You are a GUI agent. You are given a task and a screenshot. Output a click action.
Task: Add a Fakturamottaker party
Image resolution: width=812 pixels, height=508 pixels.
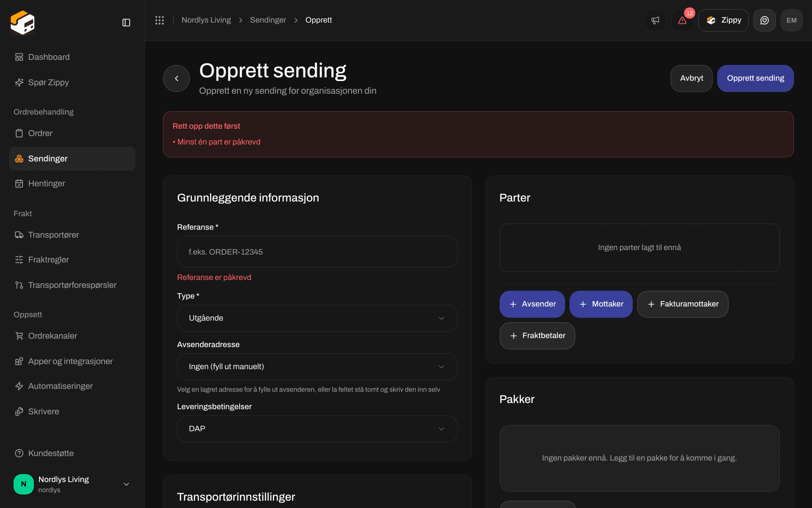(x=683, y=304)
